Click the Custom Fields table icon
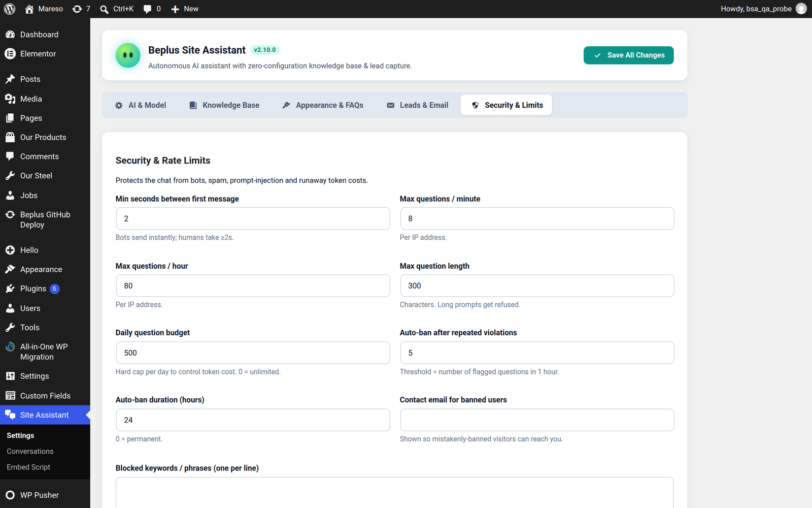Screen dimensions: 812x508 pos(10,396)
